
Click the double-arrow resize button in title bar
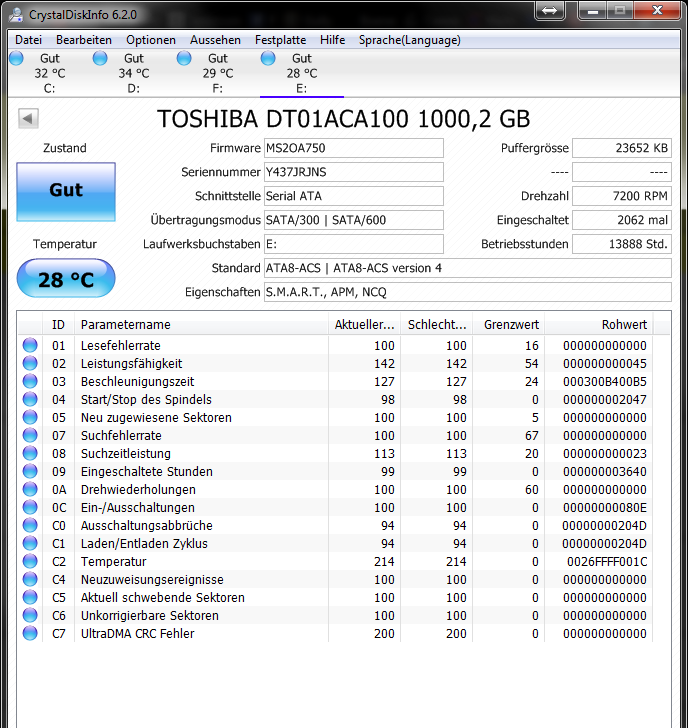point(550,10)
